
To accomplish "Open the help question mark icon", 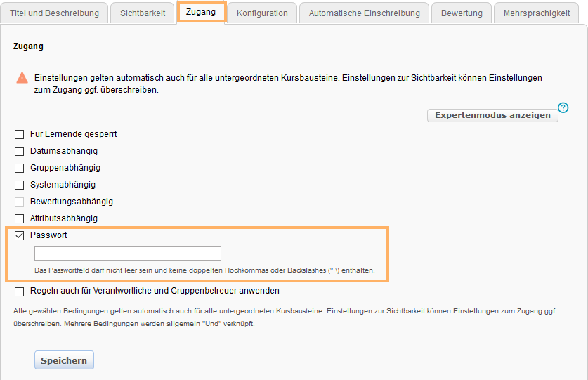I will 563,107.
